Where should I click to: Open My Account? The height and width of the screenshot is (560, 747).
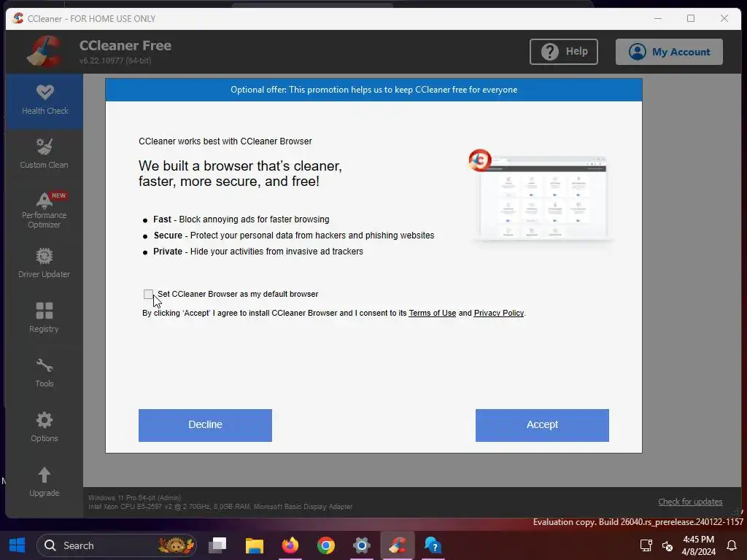[669, 52]
